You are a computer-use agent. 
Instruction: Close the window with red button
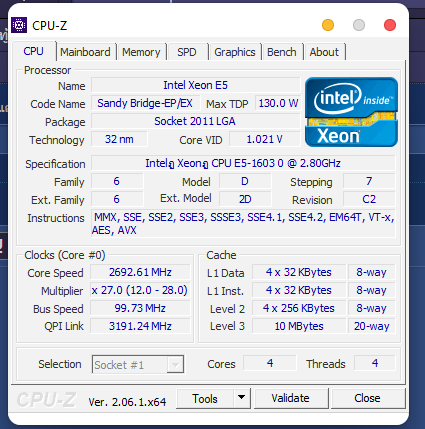pyautogui.click(x=390, y=25)
